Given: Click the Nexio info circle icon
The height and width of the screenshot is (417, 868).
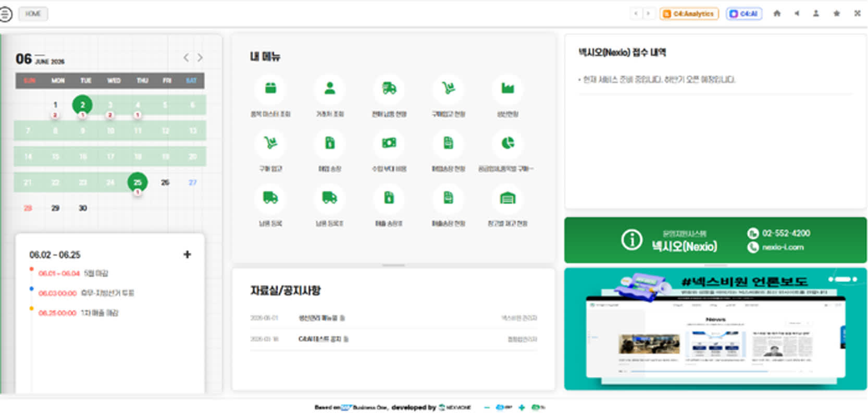Looking at the screenshot, I should (632, 240).
